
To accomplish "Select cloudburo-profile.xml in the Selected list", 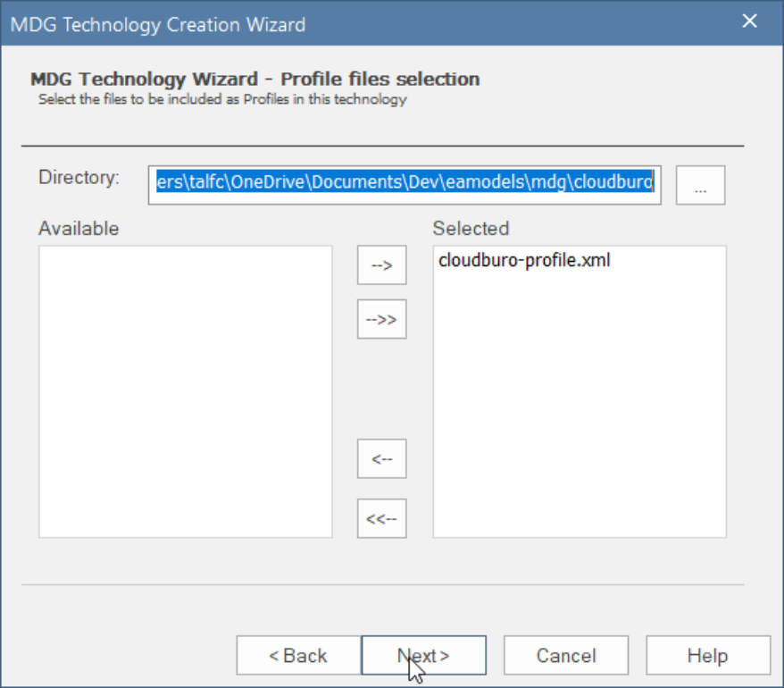I will [x=525, y=261].
